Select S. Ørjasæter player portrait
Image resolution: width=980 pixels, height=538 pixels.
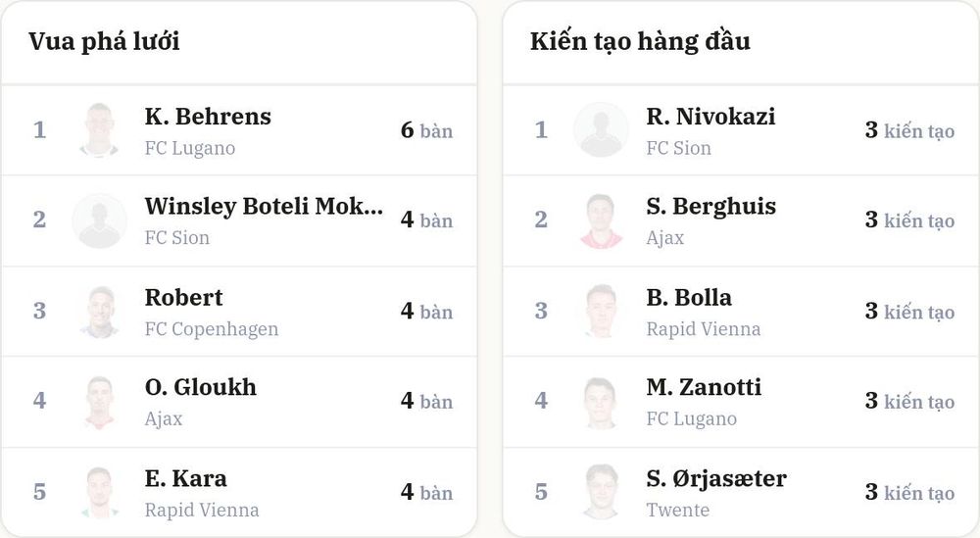coord(602,492)
